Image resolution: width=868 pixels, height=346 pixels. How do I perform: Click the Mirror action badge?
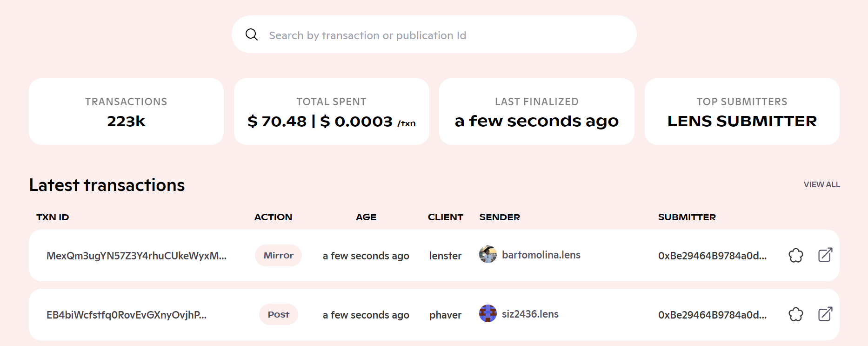point(278,255)
